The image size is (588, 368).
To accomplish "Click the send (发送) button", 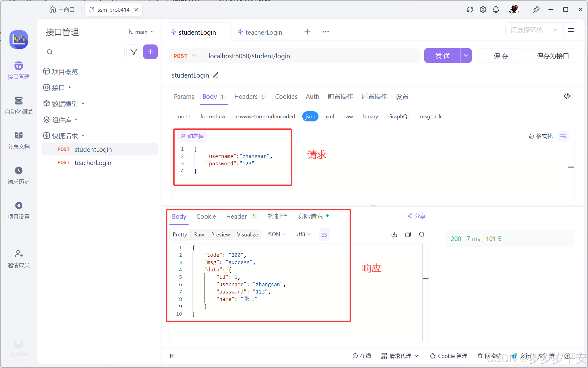I will 442,56.
